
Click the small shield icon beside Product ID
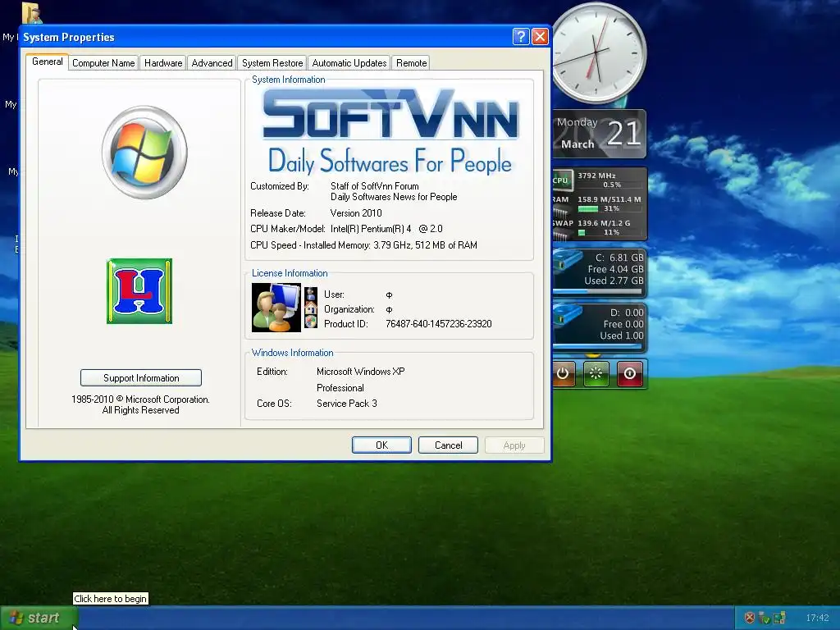pyautogui.click(x=311, y=322)
